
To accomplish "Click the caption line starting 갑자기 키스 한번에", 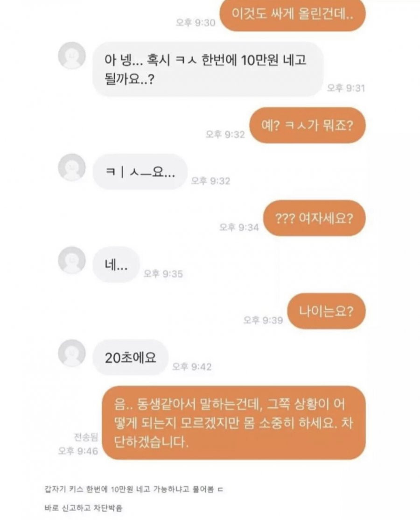I will tap(134, 489).
